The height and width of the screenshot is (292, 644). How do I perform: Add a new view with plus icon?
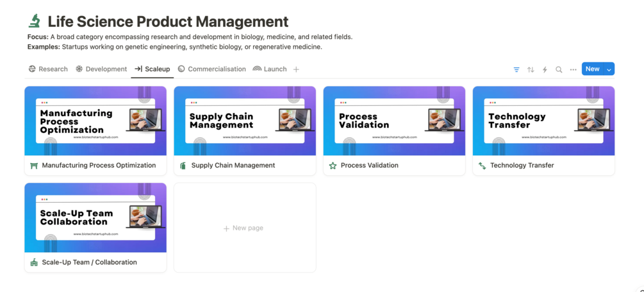(296, 69)
